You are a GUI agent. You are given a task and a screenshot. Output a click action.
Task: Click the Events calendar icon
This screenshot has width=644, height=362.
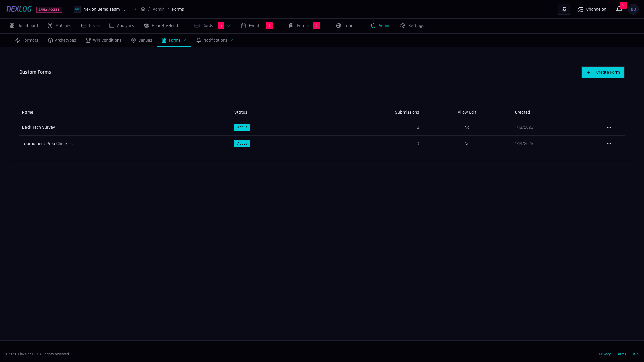[x=243, y=26]
